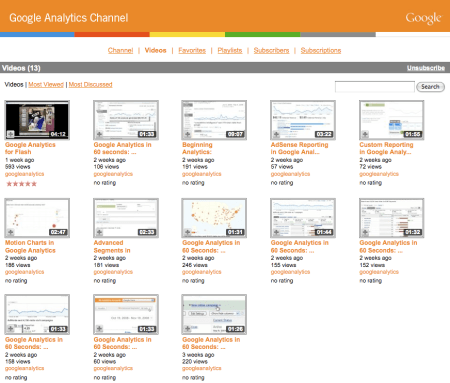Click googleanalytics uploader under Motion Charts

tap(24, 272)
